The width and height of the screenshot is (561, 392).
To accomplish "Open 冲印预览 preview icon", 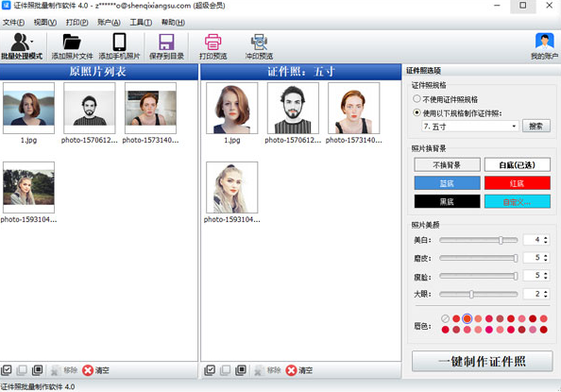I will point(259,42).
